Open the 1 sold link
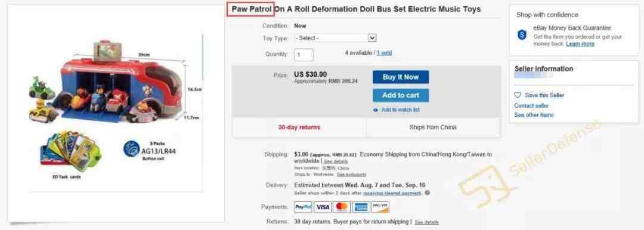 (384, 53)
